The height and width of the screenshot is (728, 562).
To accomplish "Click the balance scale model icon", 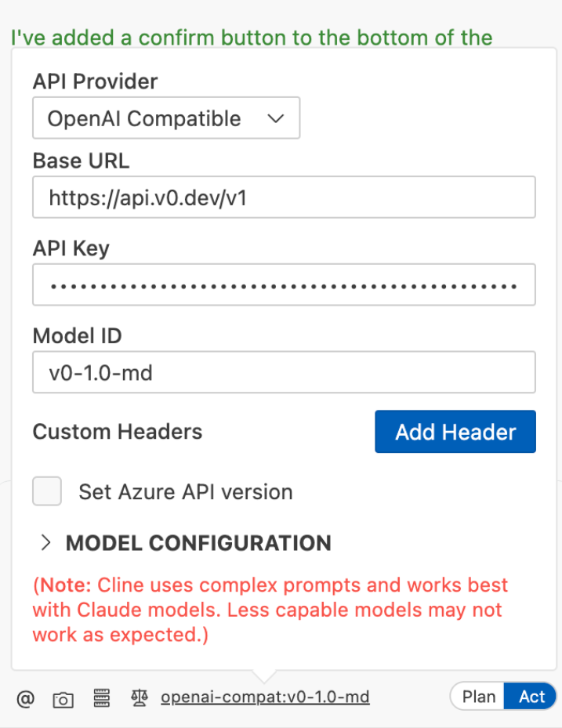I will click(x=140, y=697).
